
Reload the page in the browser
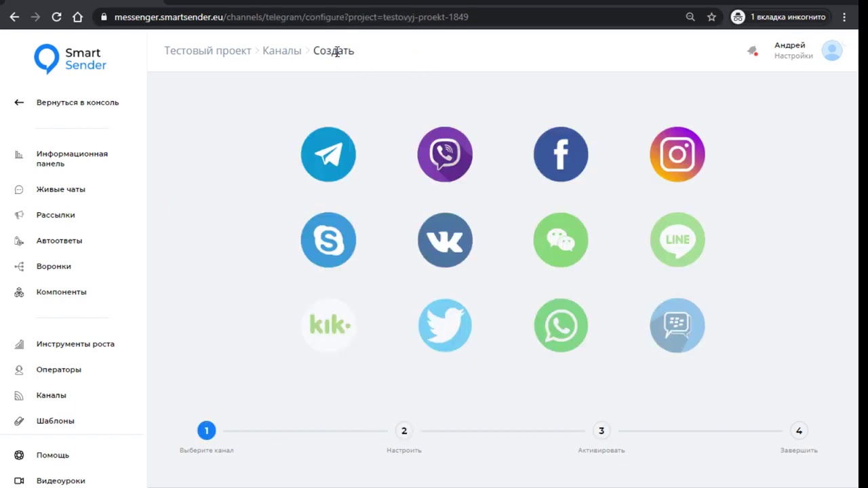pos(56,17)
